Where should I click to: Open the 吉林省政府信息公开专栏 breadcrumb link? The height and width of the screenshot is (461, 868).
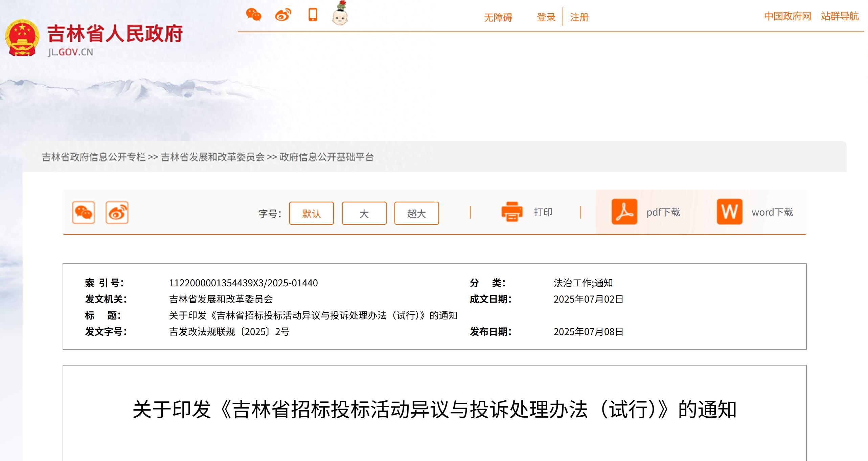[x=94, y=157]
